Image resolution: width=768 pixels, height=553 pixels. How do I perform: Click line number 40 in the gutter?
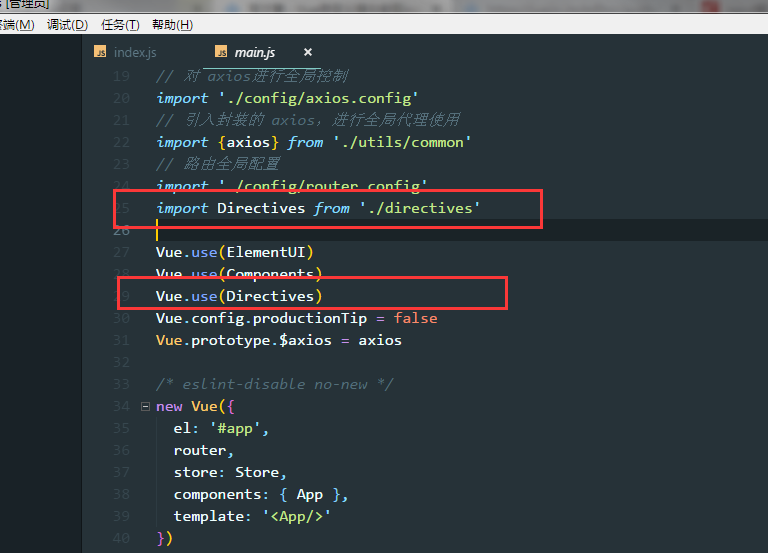(x=121, y=538)
